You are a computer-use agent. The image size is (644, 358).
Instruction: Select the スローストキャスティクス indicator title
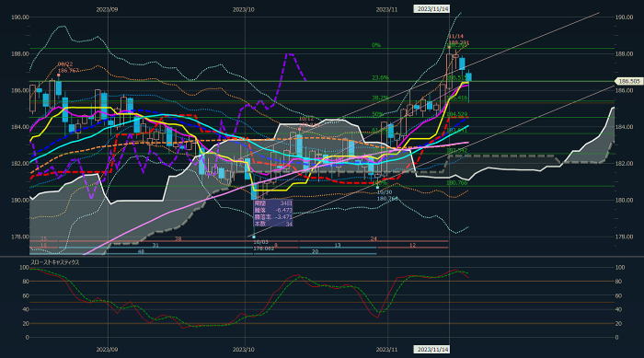tap(54, 262)
